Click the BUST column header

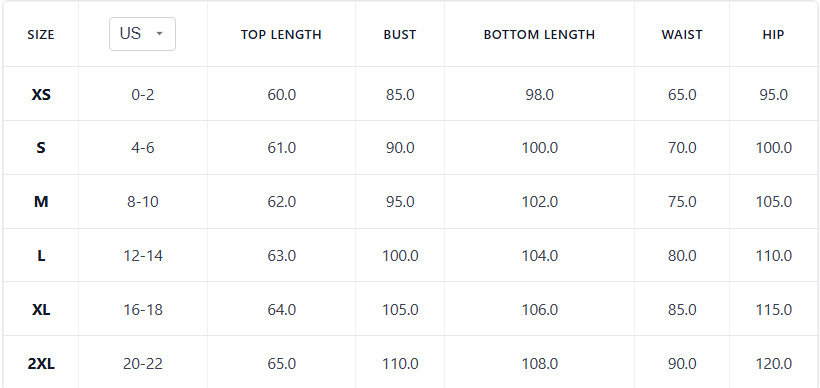pos(400,35)
